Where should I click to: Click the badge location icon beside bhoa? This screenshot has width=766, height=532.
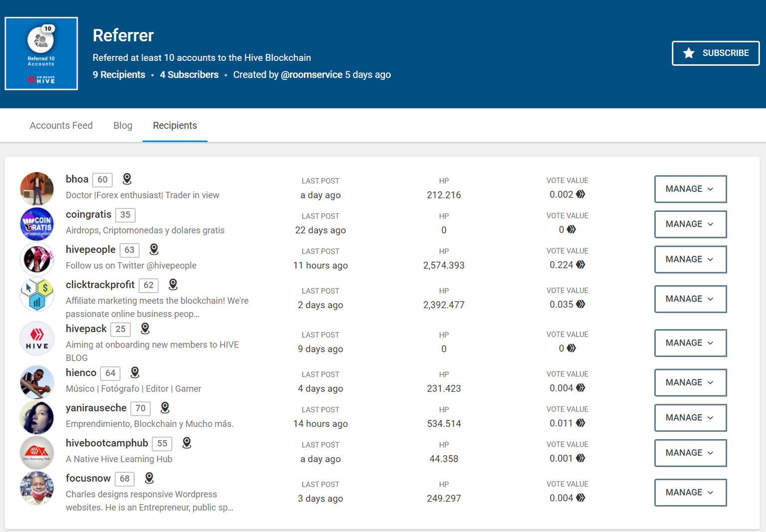pos(127,179)
